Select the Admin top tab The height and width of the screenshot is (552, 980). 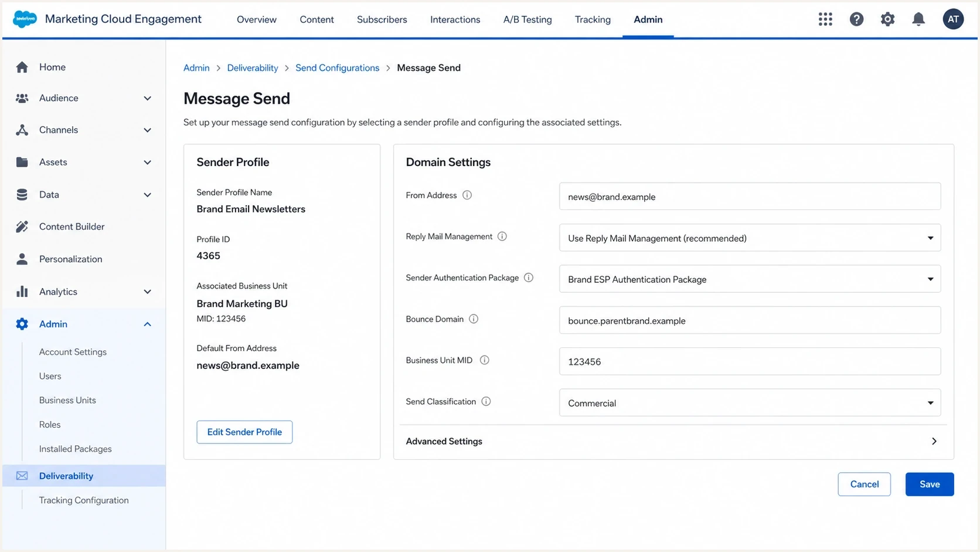click(648, 19)
